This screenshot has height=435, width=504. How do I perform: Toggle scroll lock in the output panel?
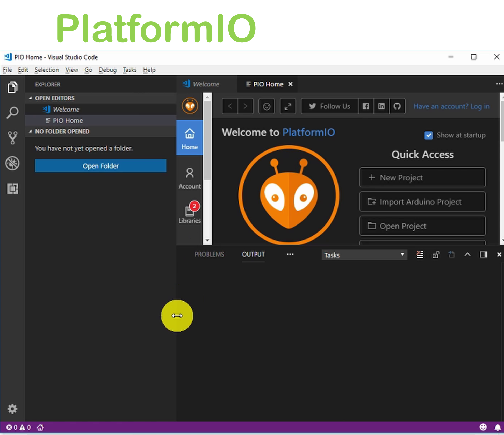point(436,255)
